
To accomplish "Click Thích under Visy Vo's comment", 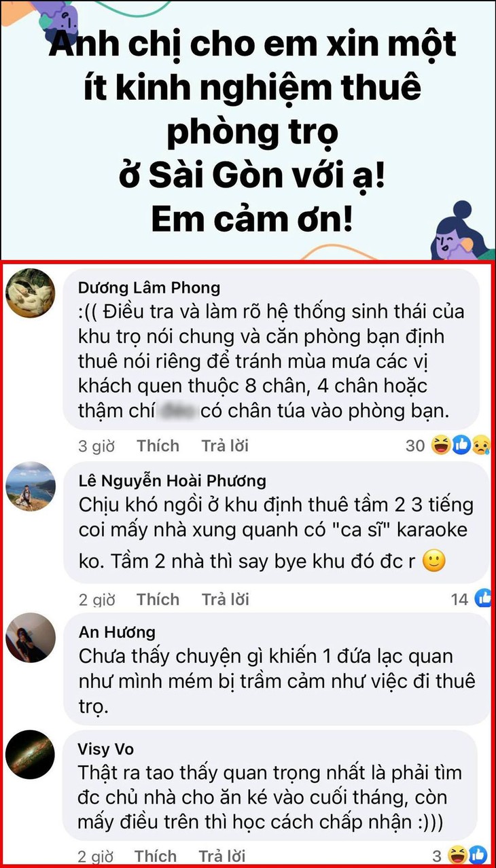I will (x=156, y=856).
